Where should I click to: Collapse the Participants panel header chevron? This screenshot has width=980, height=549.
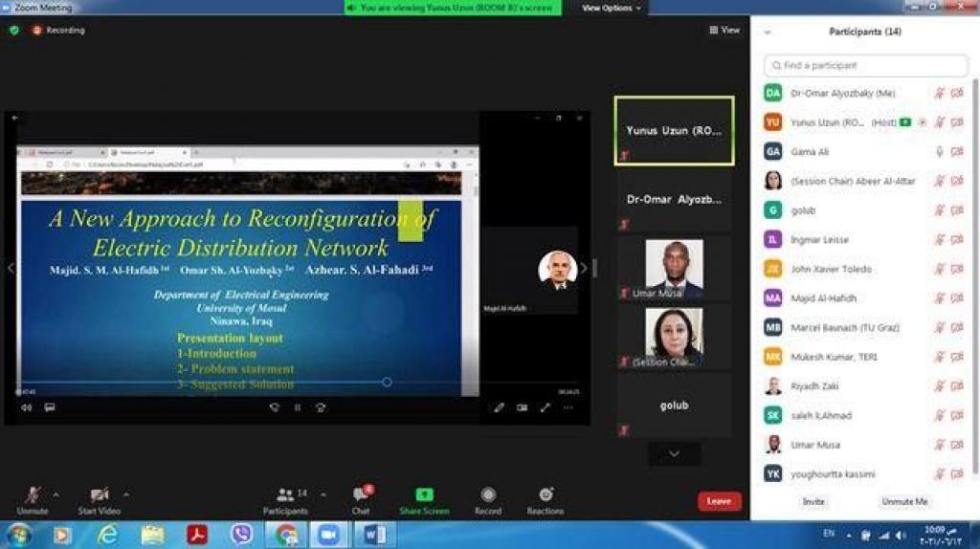[767, 32]
